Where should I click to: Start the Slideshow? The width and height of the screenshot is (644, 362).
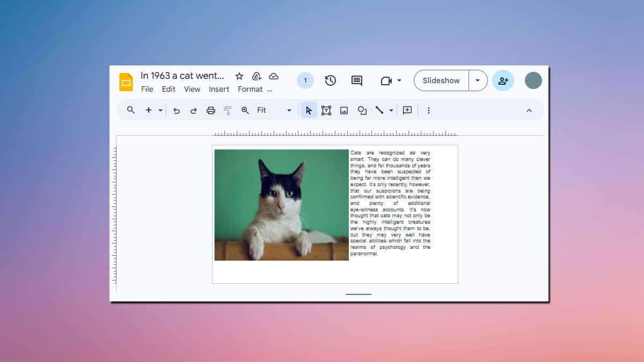pyautogui.click(x=440, y=80)
